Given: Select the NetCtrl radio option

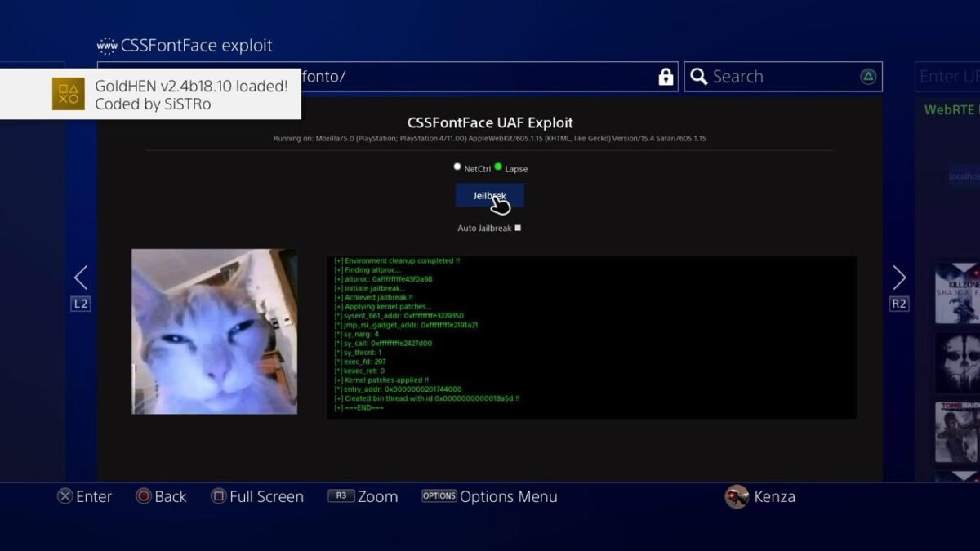Looking at the screenshot, I should tap(457, 167).
